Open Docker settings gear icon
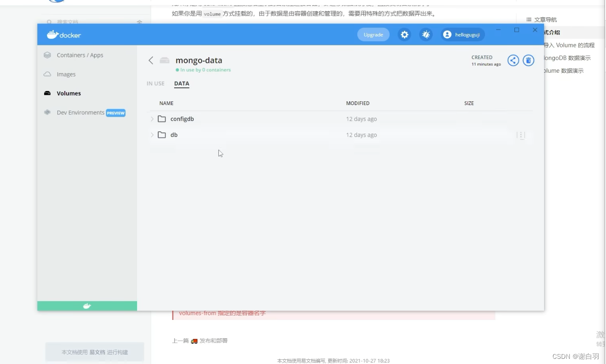This screenshot has height=364, width=606. [404, 35]
